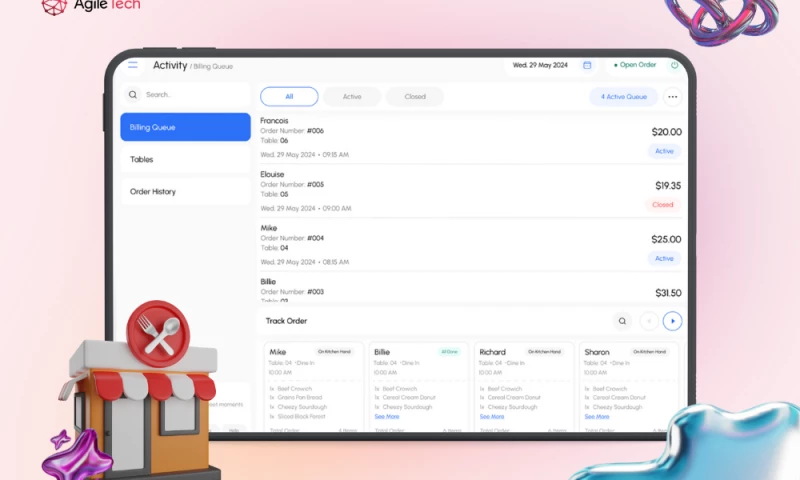Select the All filter pill

(289, 97)
